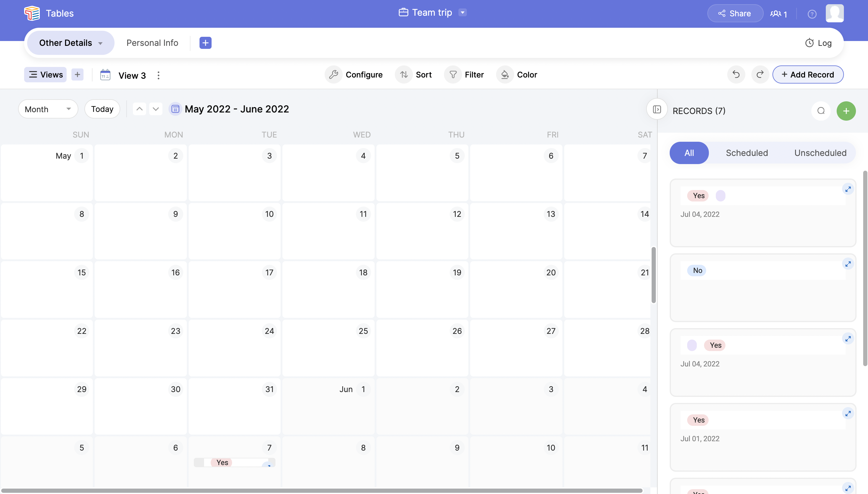Select the All records filter
868x494 pixels.
(689, 153)
